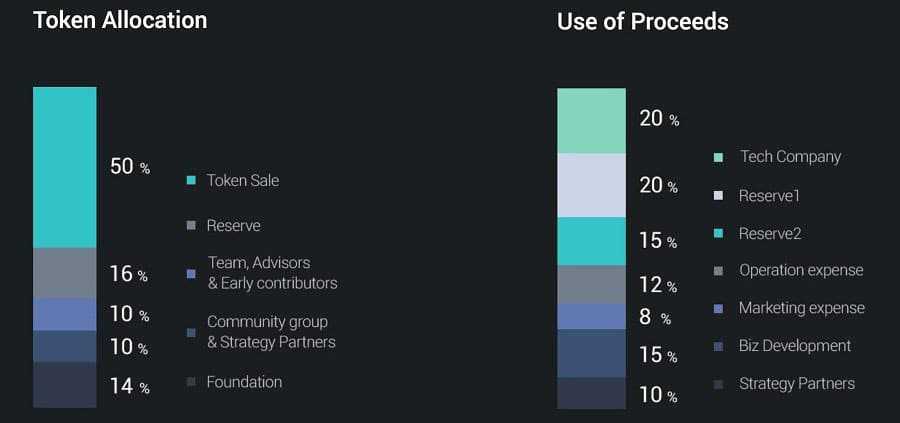The width and height of the screenshot is (900, 423).
Task: Click the Use of Proceeds heading
Action: 642,21
